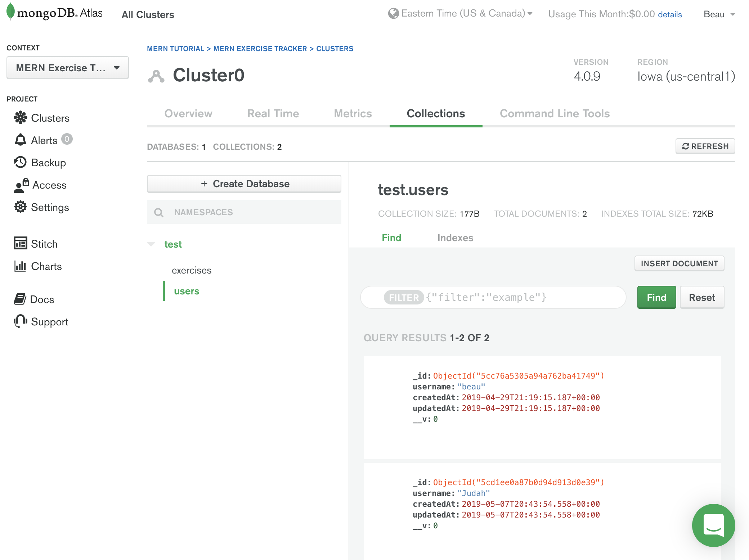Click the Clusters icon in the sidebar
This screenshot has height=560, width=749.
[x=20, y=118]
